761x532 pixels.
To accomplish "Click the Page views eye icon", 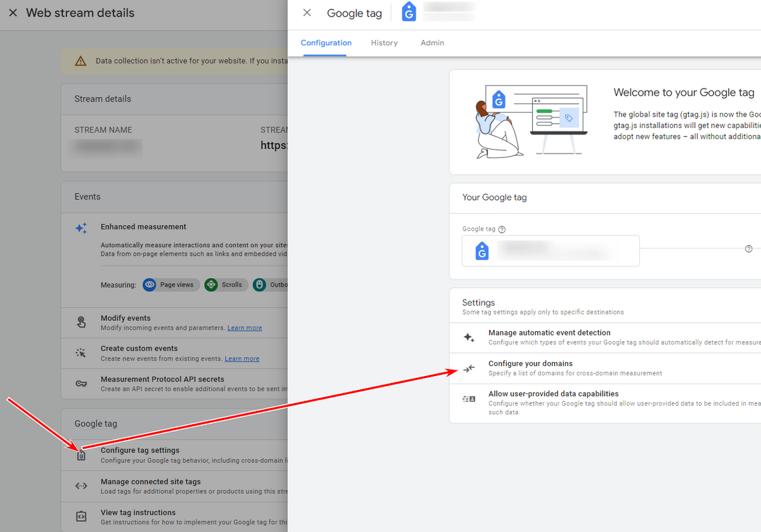I will tap(150, 285).
